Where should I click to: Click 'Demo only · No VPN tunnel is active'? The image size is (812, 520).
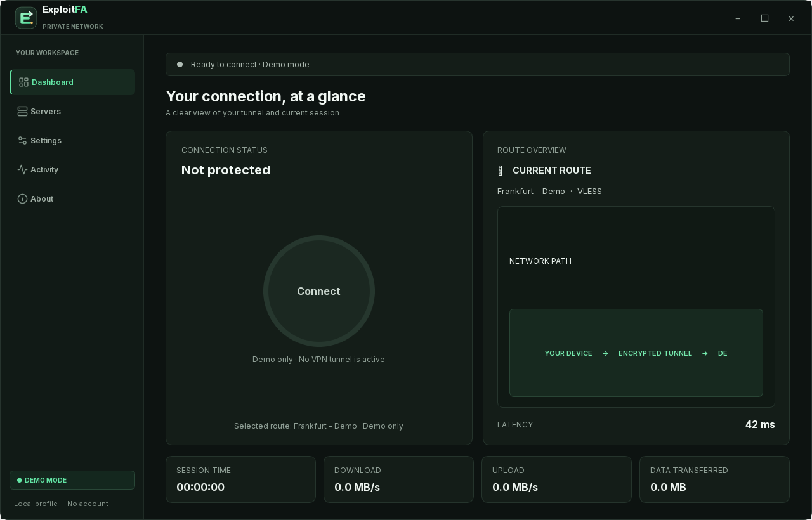[x=318, y=359]
